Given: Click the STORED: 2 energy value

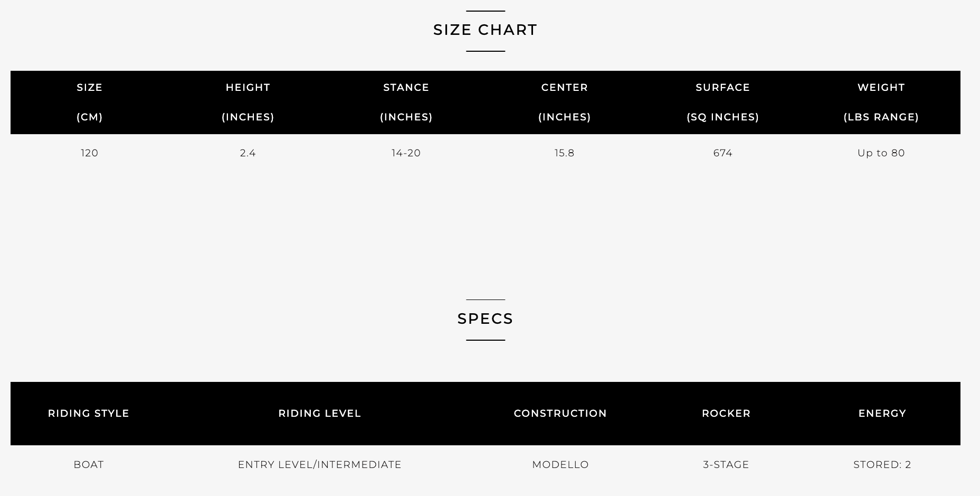Looking at the screenshot, I should (882, 465).
